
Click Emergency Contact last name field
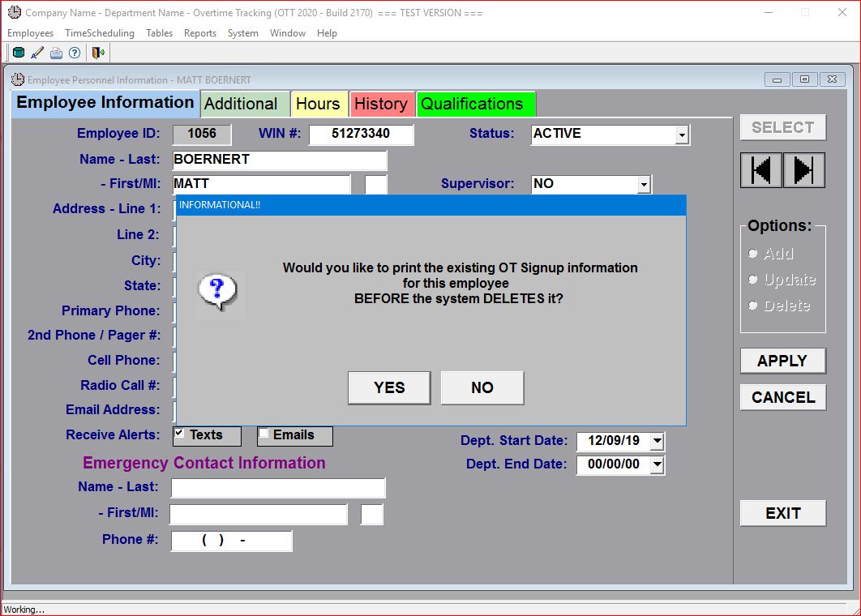tap(278, 487)
